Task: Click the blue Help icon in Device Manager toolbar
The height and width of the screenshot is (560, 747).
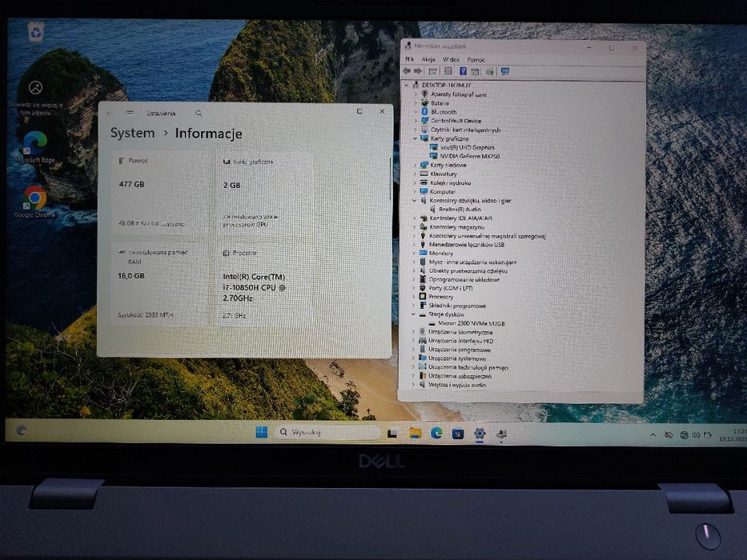Action: tap(463, 71)
